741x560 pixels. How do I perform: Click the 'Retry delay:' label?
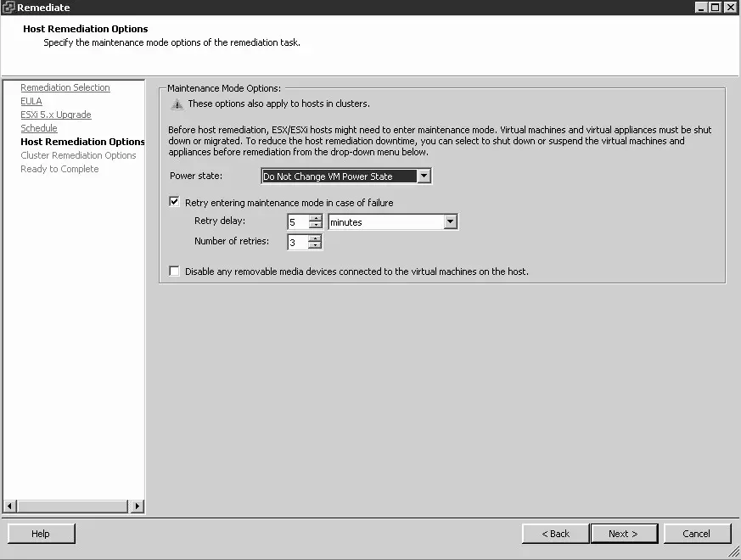[x=220, y=221]
